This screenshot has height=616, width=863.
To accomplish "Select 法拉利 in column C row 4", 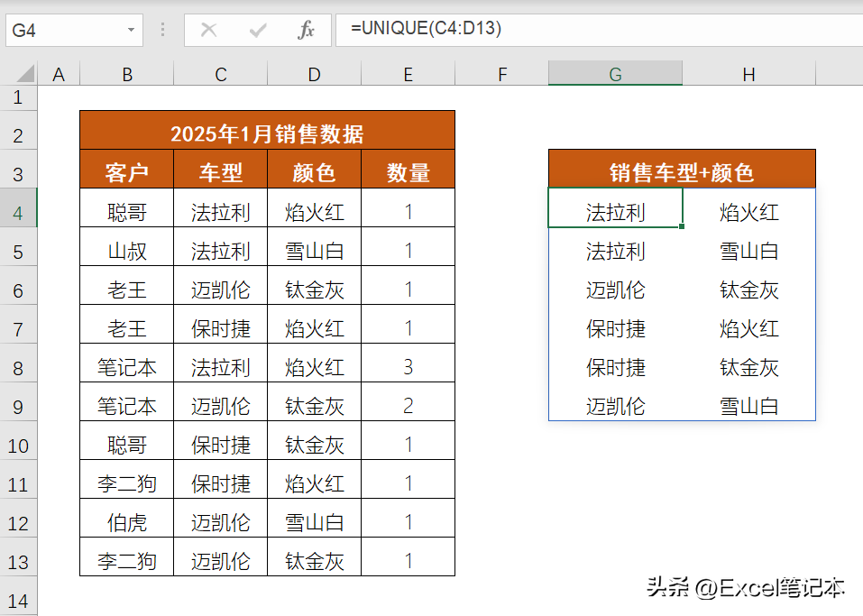I will [x=221, y=208].
